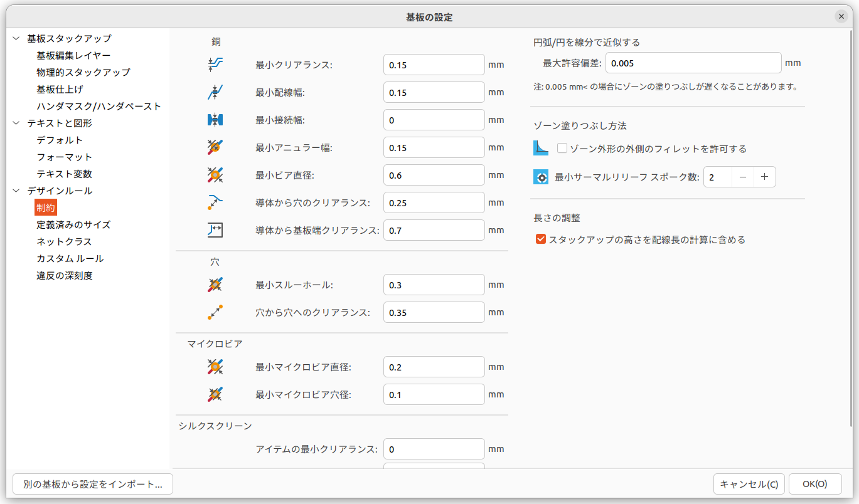Click the microvia diameter icon beside 最小マイクロビア直径
This screenshot has height=504, width=859.
coord(215,367)
